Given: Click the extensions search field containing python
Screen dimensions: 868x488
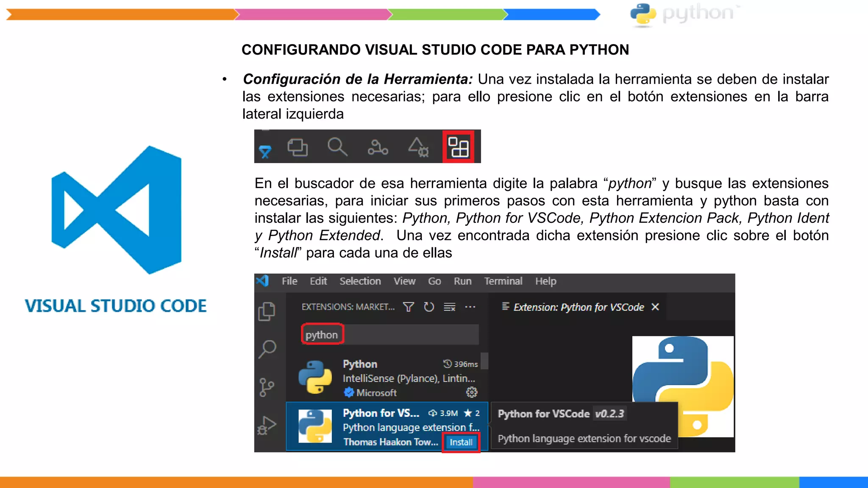Looking at the screenshot, I should coord(390,335).
